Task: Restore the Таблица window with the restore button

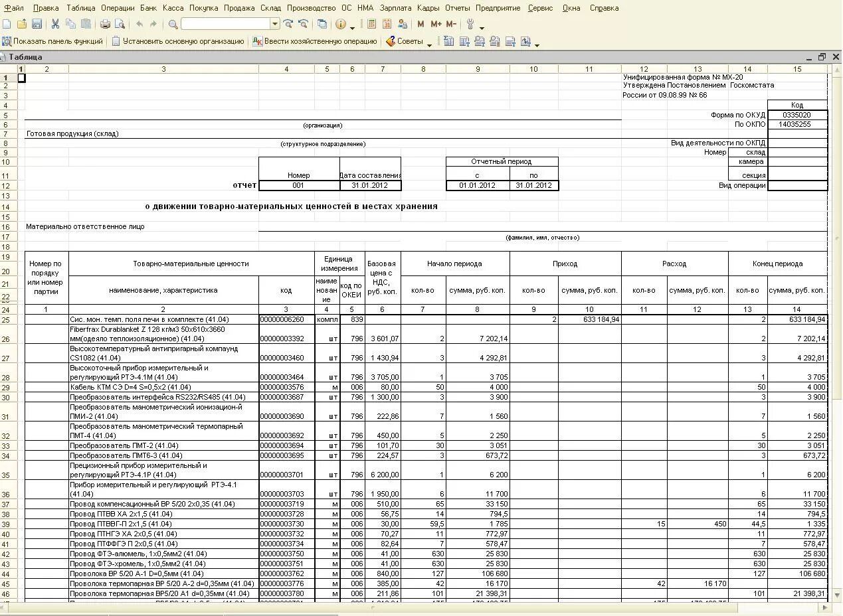Action: coord(822,57)
